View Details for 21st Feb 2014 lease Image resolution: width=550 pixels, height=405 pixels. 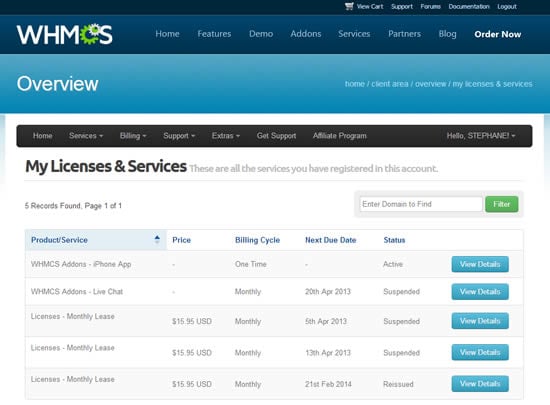pyautogui.click(x=480, y=384)
